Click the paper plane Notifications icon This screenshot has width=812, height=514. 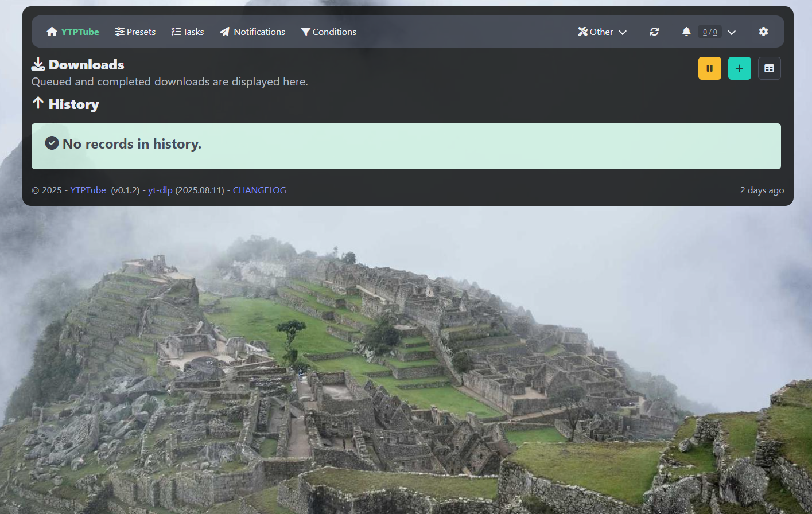click(x=225, y=32)
